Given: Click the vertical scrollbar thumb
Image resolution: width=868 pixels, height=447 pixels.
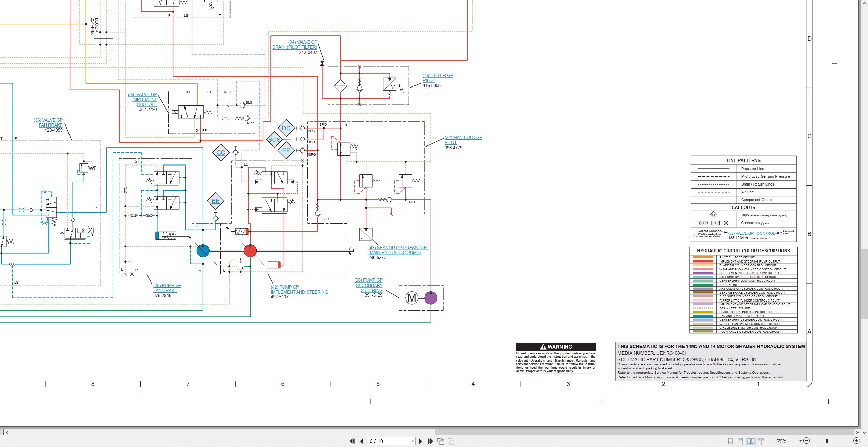Looking at the screenshot, I should click(864, 284).
